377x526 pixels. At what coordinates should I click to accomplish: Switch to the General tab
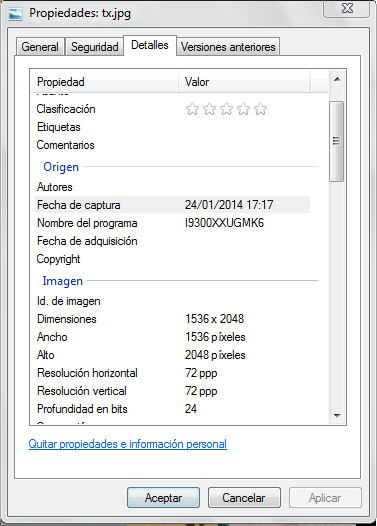(40, 47)
